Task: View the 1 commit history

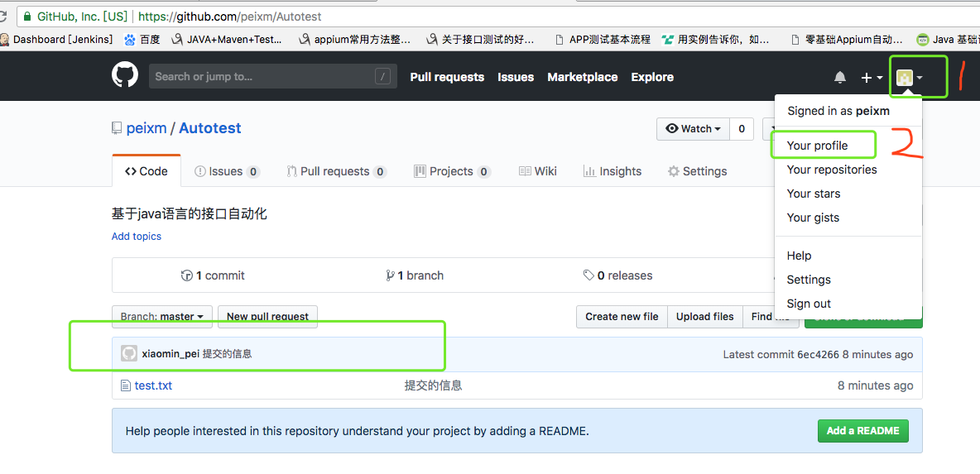Action: tap(213, 275)
